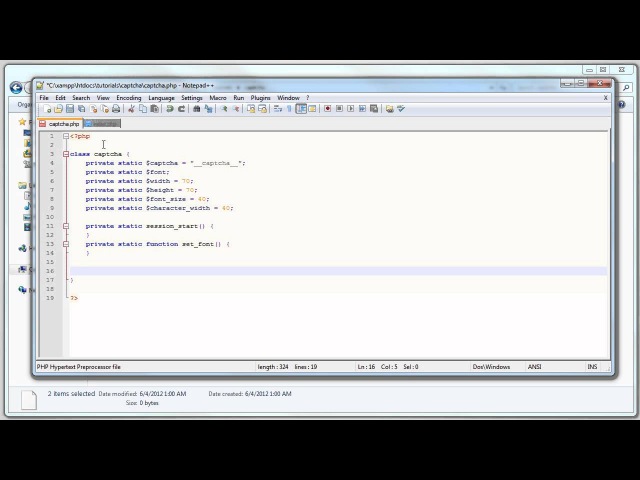This screenshot has height=480, width=640.
Task: Switch to the captcha.php tab
Action: (62, 124)
